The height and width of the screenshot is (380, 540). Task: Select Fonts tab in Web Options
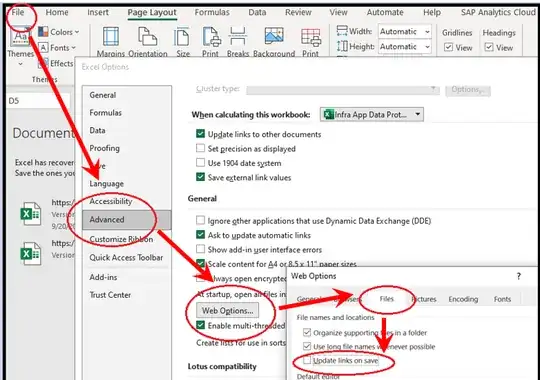(502, 299)
